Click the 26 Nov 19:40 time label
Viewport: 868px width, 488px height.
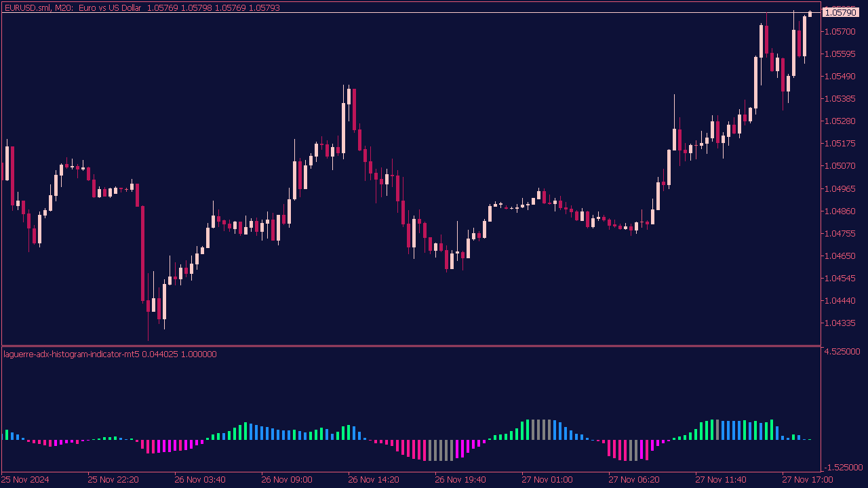[460, 479]
